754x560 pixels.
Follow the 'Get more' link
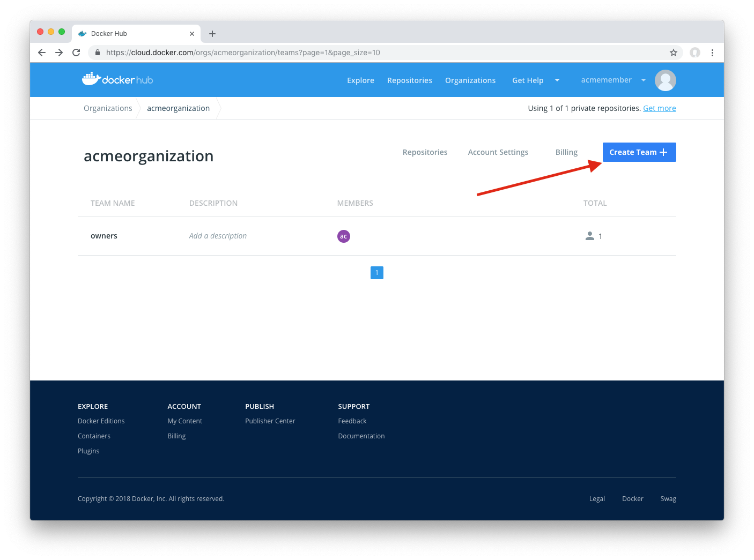tap(659, 108)
